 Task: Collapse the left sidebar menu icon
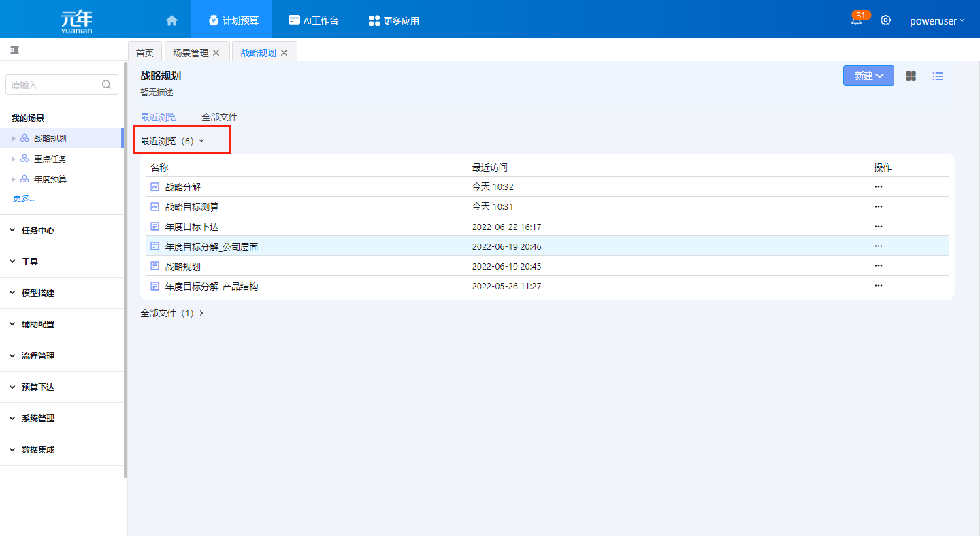(14, 50)
